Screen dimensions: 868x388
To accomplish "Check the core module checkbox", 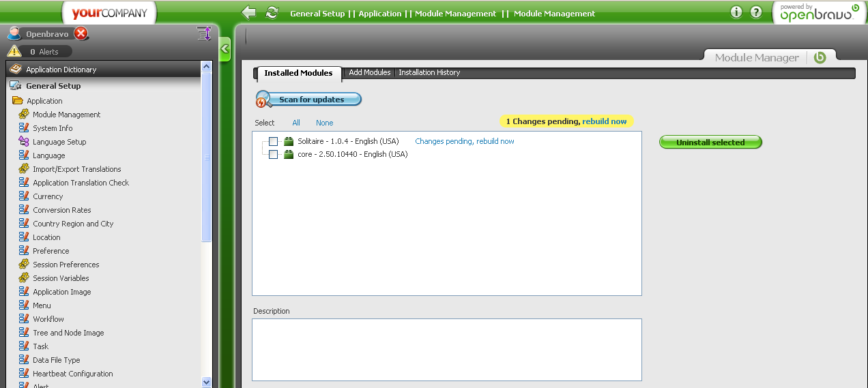I will [273, 154].
